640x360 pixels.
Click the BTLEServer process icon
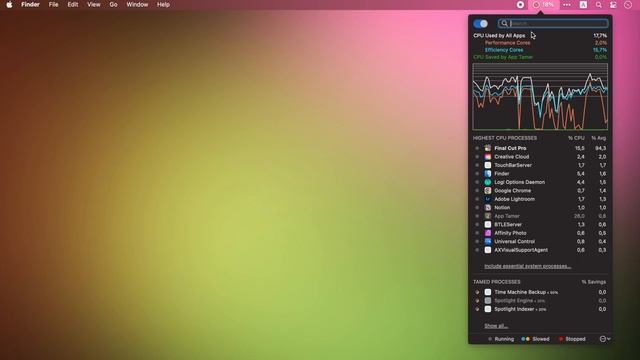coord(488,224)
